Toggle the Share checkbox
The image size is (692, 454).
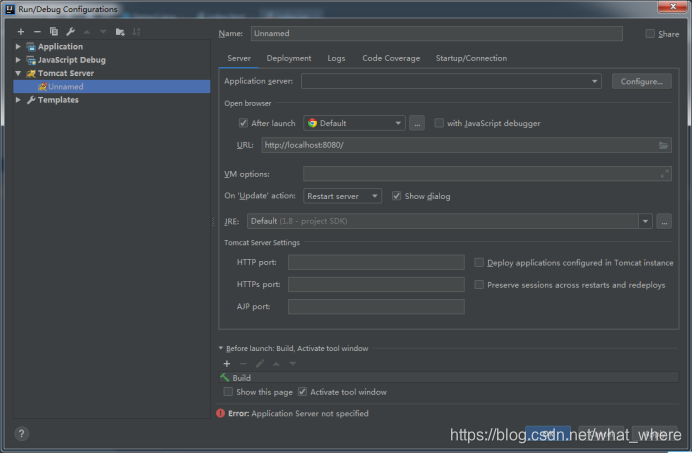tap(650, 34)
